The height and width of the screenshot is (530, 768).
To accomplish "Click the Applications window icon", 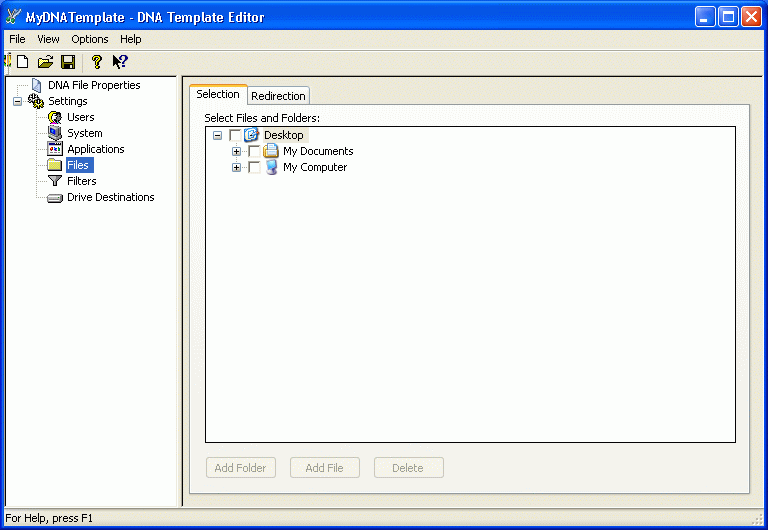I will point(55,149).
